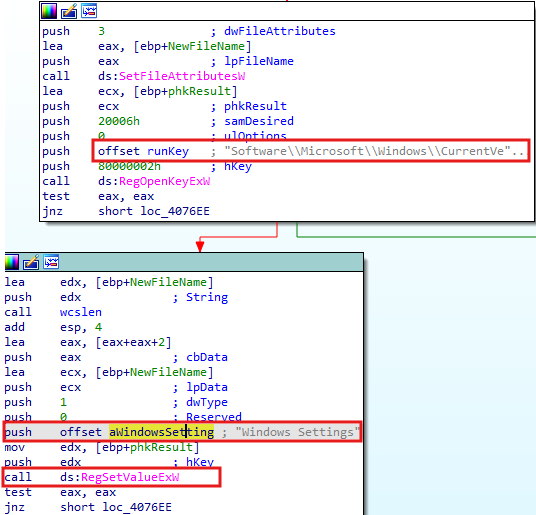
Task: Click push 1 dwType value
Action: click(x=63, y=402)
